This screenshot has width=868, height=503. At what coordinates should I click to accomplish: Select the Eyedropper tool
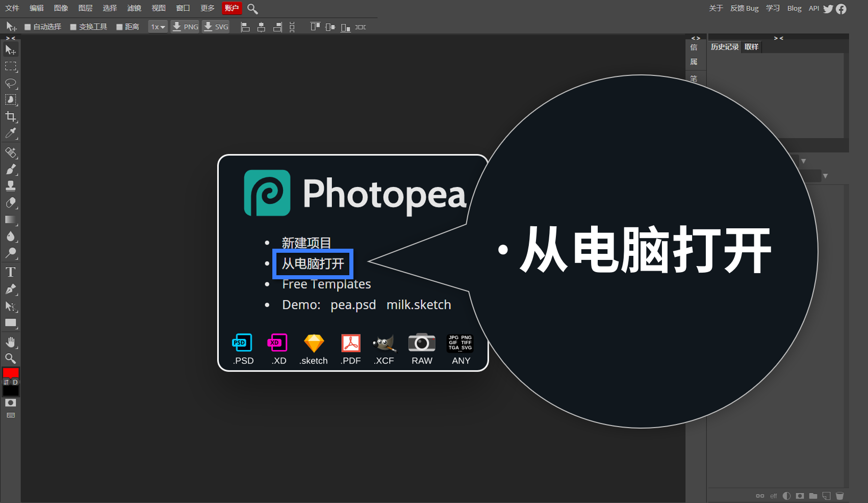tap(10, 134)
